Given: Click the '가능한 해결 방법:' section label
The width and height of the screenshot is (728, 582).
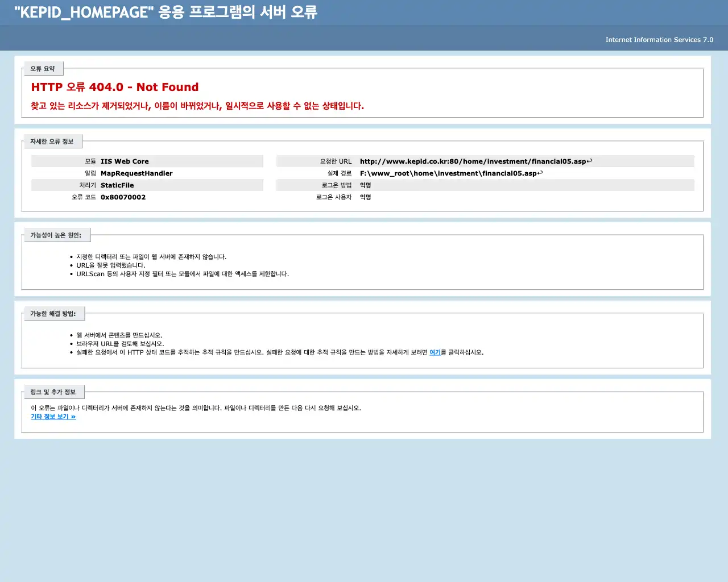Looking at the screenshot, I should point(55,313).
